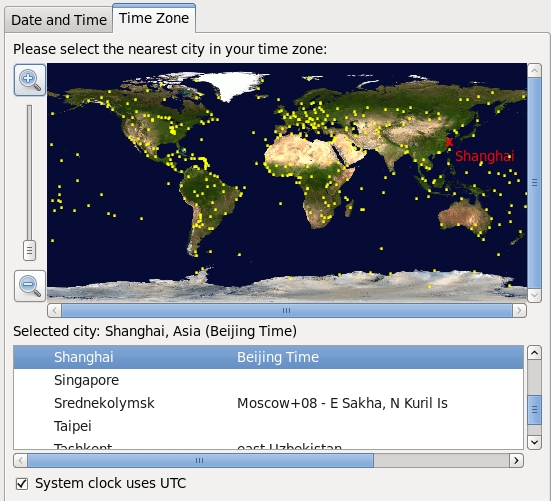Image resolution: width=551 pixels, height=501 pixels.
Task: Click the red Shanghai marker on map
Action: point(449,142)
